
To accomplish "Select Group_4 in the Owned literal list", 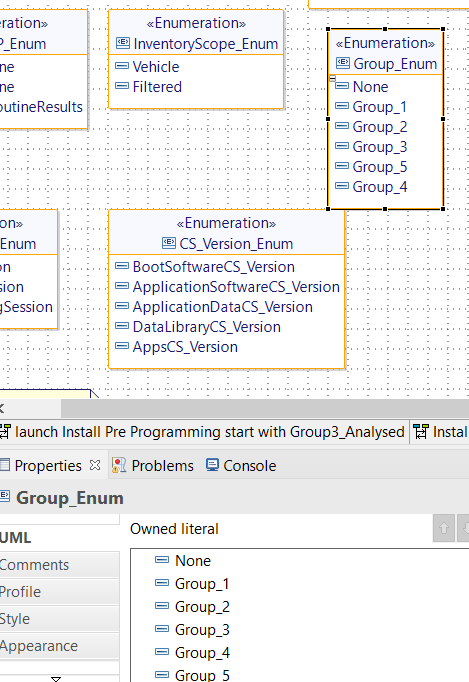I will [x=202, y=653].
